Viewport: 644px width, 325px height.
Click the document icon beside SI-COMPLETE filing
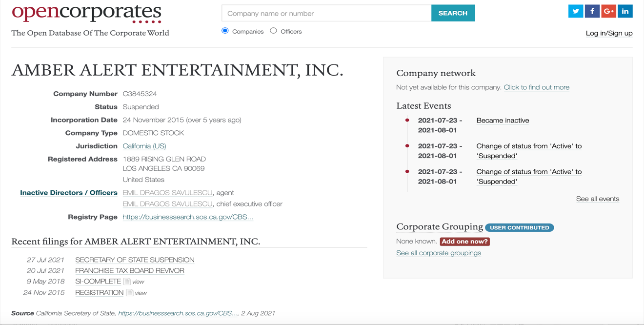[127, 282]
